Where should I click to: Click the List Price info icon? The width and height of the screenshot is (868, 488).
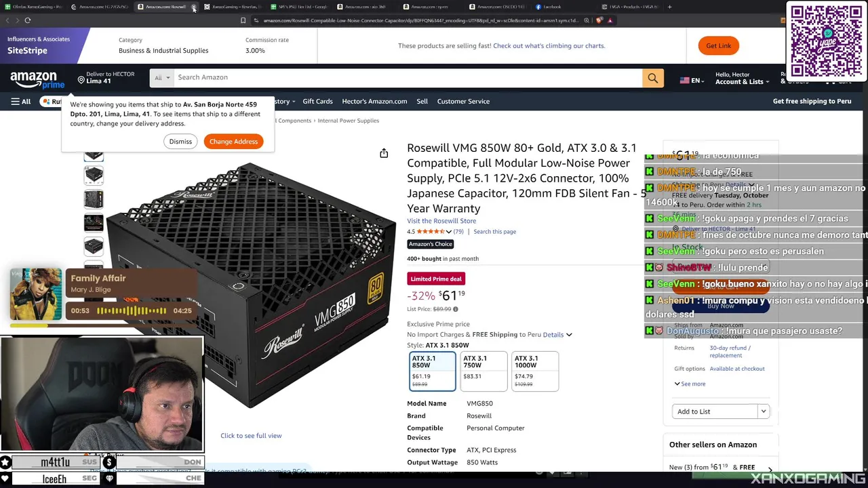point(455,309)
